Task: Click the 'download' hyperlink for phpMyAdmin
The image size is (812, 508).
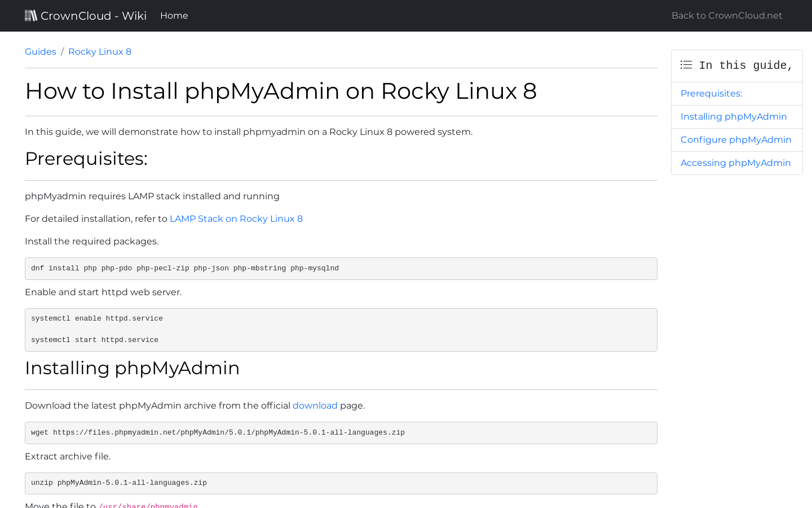Action: click(x=315, y=405)
